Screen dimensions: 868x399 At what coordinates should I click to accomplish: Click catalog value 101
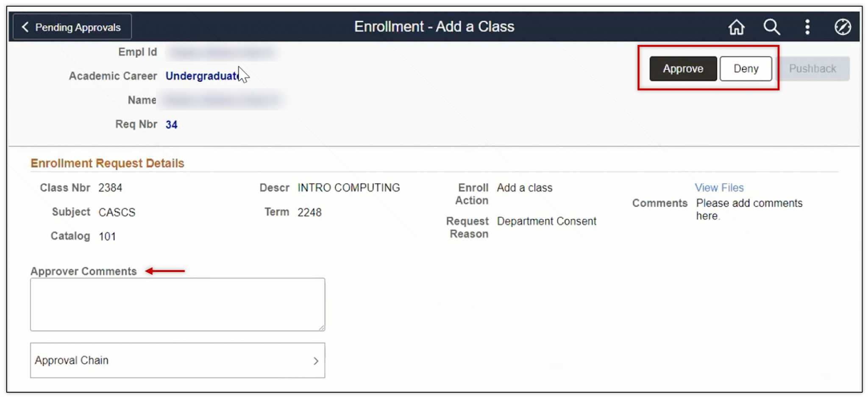[107, 237]
